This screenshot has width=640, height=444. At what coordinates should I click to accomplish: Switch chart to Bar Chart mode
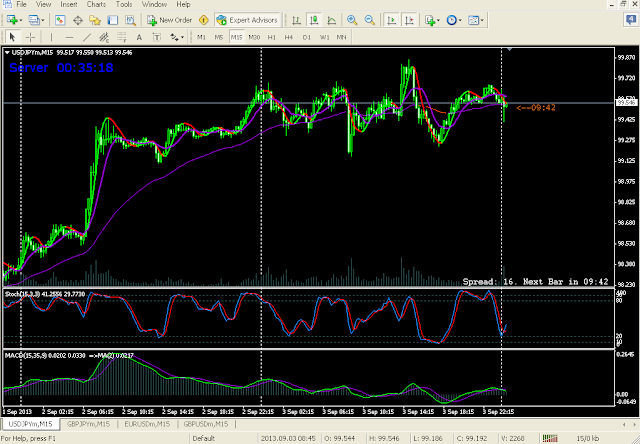[x=296, y=20]
